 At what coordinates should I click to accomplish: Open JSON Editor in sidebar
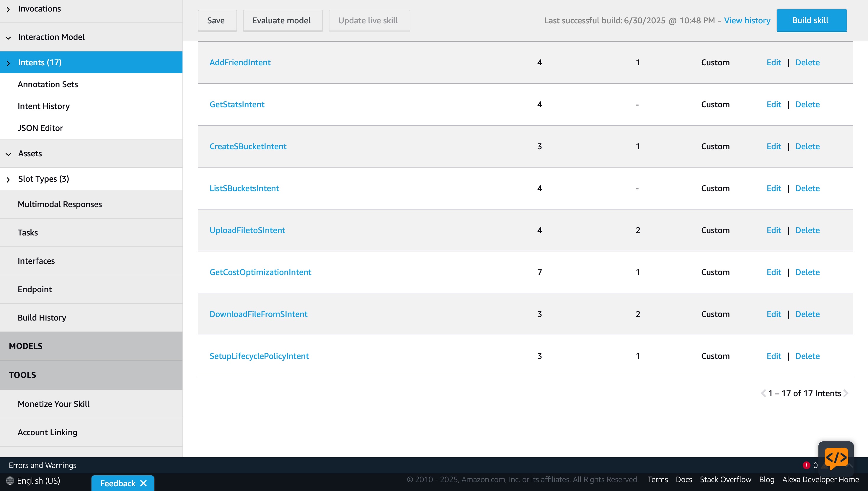click(x=40, y=128)
